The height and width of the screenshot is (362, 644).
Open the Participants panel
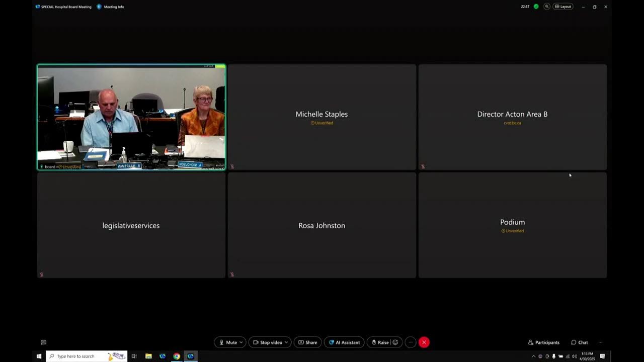coord(544,342)
